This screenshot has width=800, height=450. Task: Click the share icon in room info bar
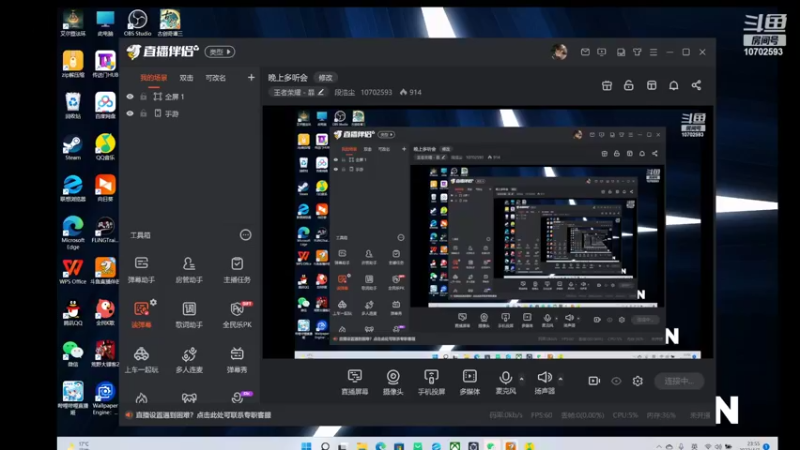[696, 85]
